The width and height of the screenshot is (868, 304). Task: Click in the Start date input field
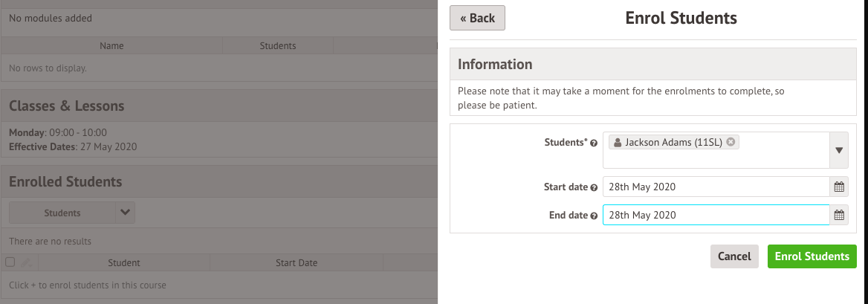tap(715, 187)
